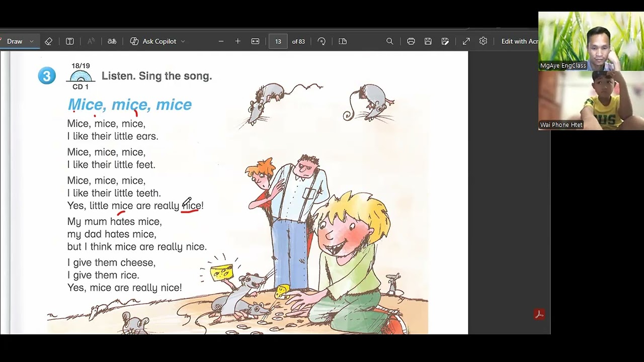The image size is (644, 362).
Task: Click the page number field showing 13
Action: [x=278, y=41]
